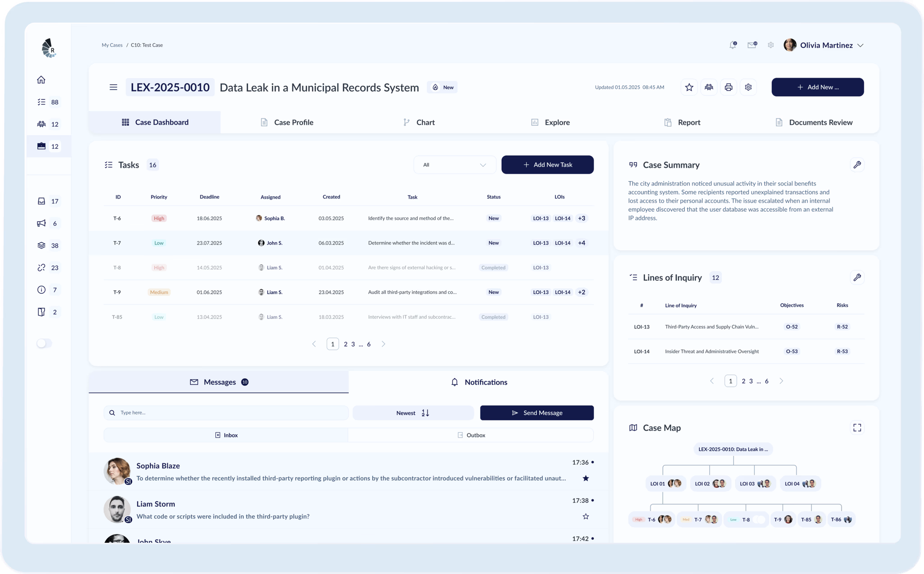Click the Add New ... button
The image size is (924, 574).
(818, 87)
